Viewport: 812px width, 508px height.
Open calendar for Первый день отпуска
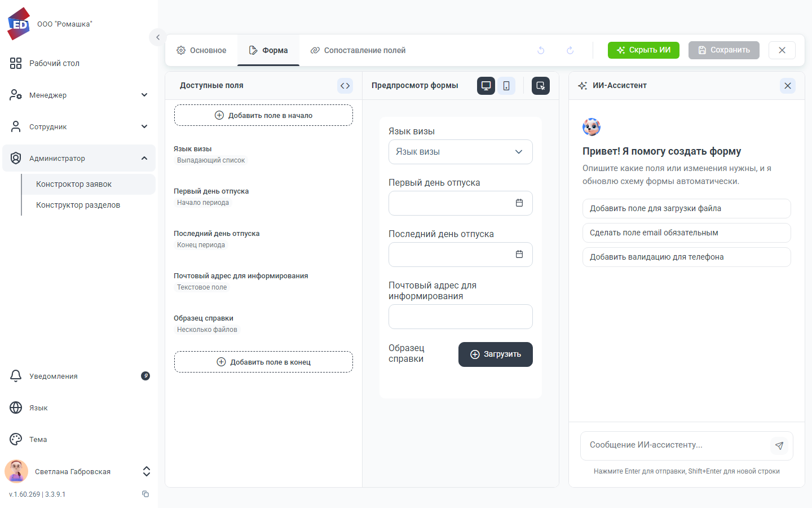tap(519, 203)
